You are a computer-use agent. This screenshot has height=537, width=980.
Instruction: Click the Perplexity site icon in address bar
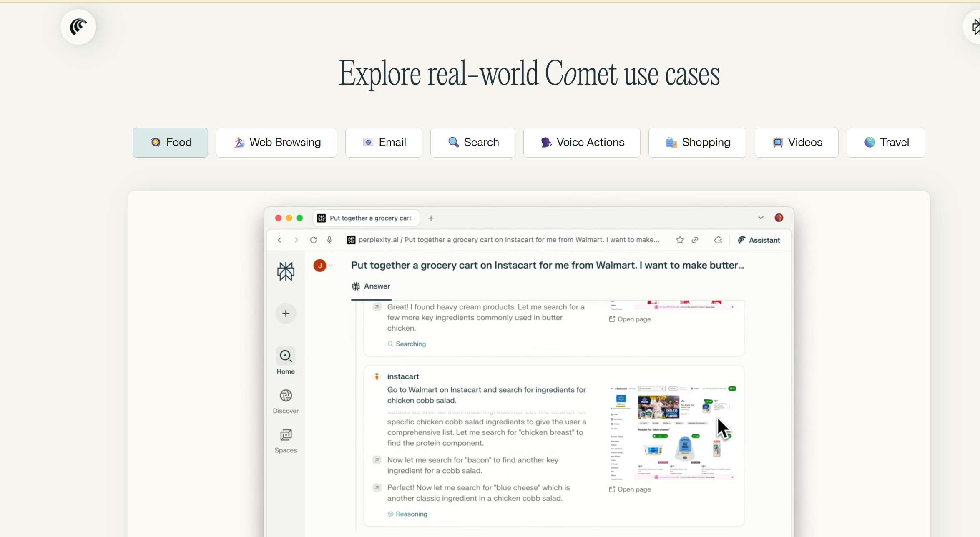click(x=351, y=240)
